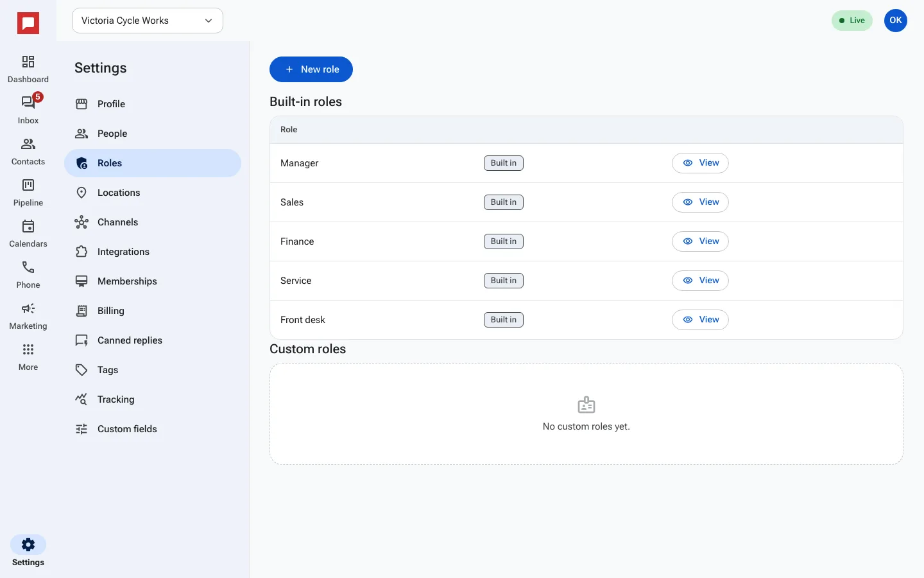Click the Built in badge for Manager
Screen dimensions: 924x578
(504, 163)
